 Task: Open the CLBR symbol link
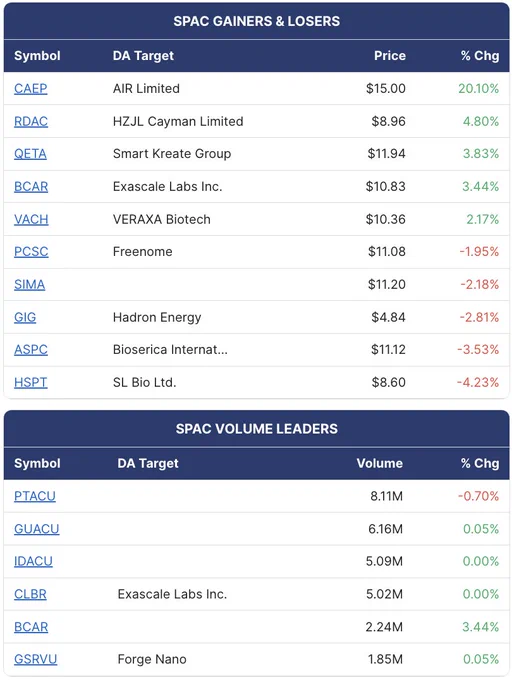pyautogui.click(x=30, y=594)
